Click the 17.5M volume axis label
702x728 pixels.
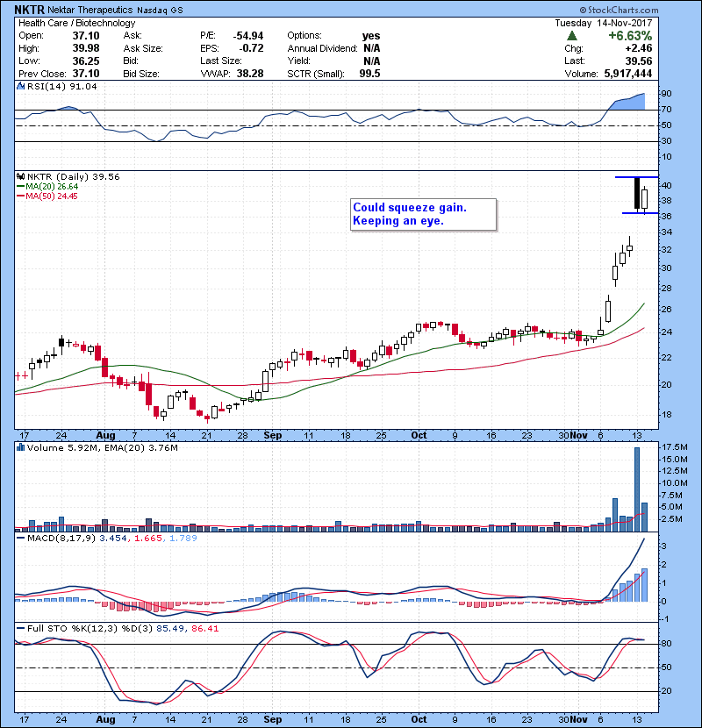[x=675, y=447]
